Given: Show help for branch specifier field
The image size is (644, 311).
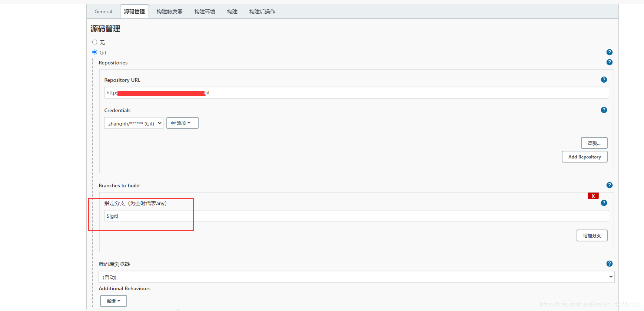Looking at the screenshot, I should (x=604, y=203).
